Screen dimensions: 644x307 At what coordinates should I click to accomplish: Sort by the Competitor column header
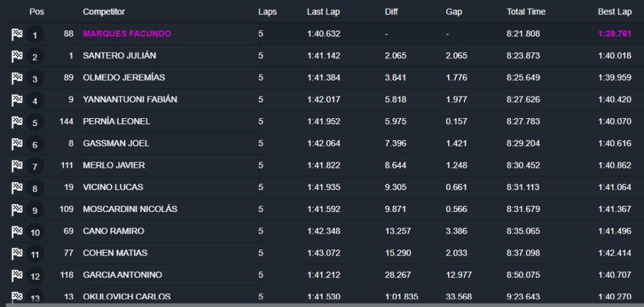coord(104,12)
